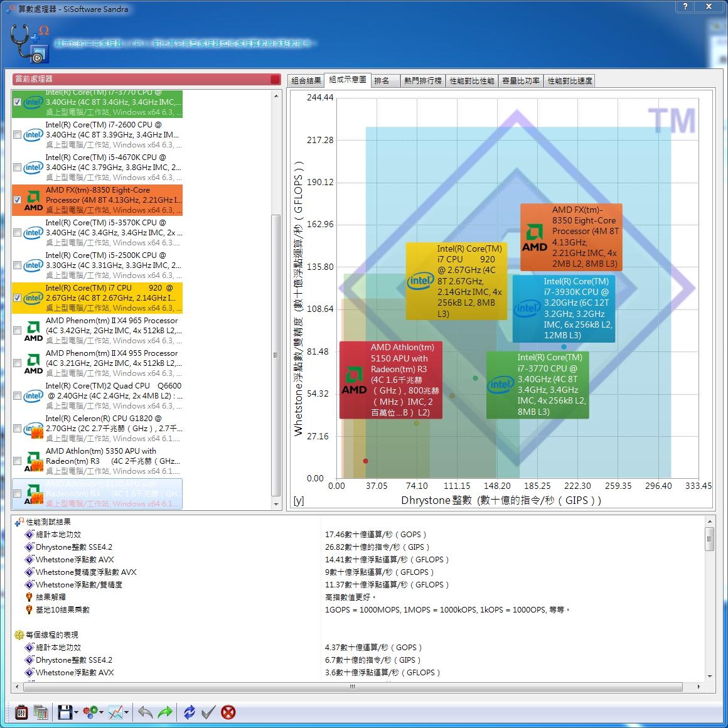Close the window with title bar X
This screenshot has width=728, height=728.
[x=709, y=6]
